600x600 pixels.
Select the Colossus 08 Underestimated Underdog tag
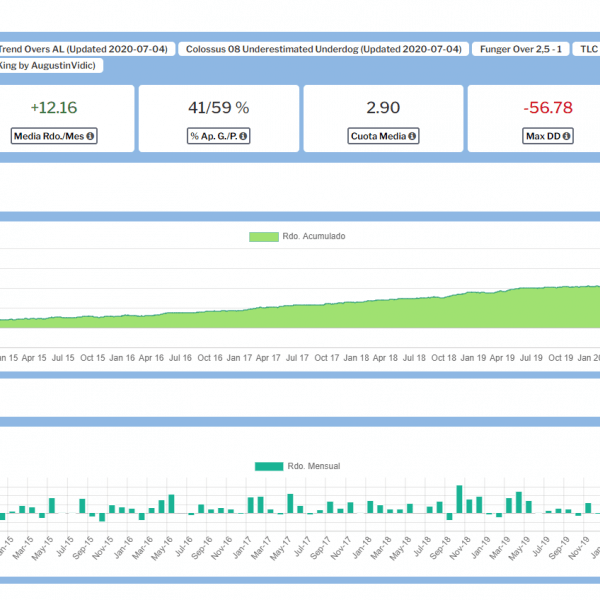[324, 48]
